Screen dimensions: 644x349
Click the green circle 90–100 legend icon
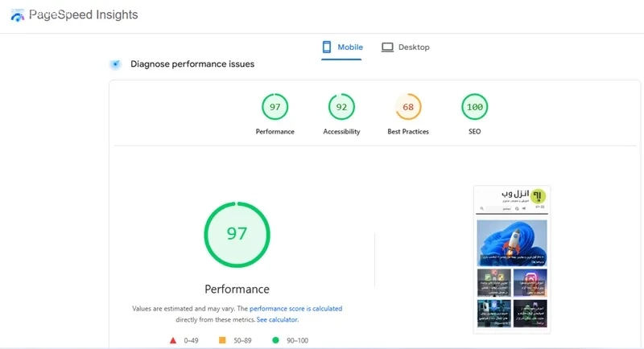(x=275, y=340)
